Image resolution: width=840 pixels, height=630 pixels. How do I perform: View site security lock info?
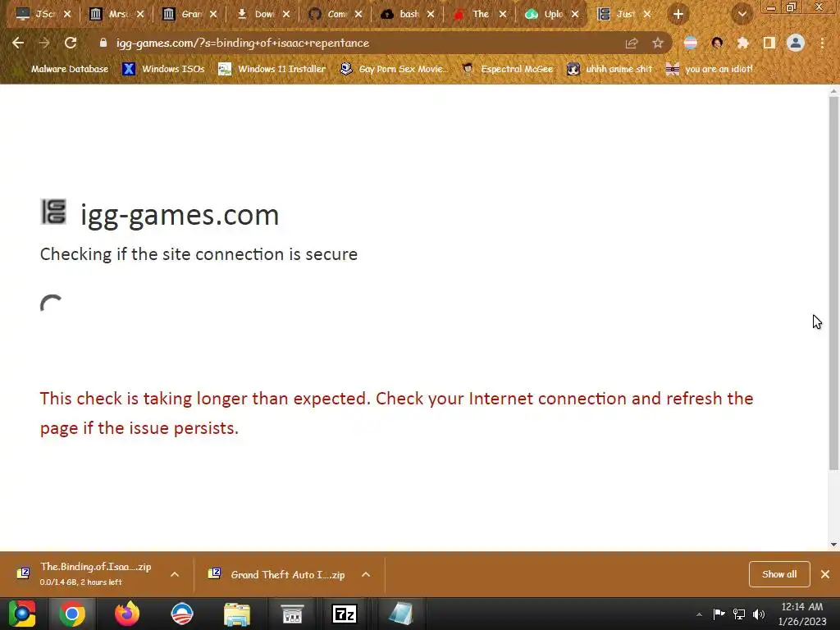click(x=103, y=43)
